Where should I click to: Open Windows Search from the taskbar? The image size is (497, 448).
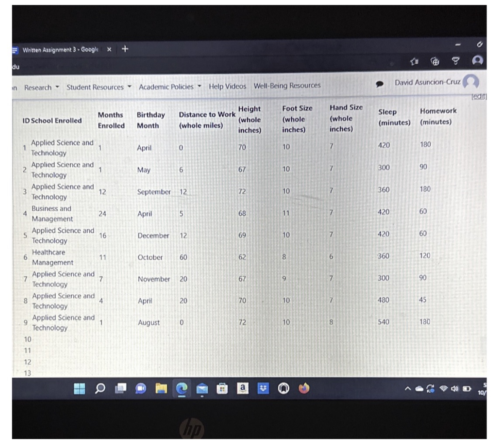click(x=100, y=387)
